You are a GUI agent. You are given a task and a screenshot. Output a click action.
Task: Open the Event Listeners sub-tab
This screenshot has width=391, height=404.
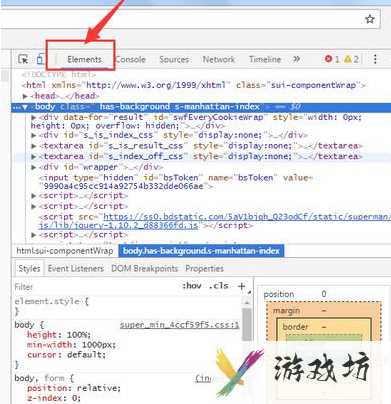(76, 269)
